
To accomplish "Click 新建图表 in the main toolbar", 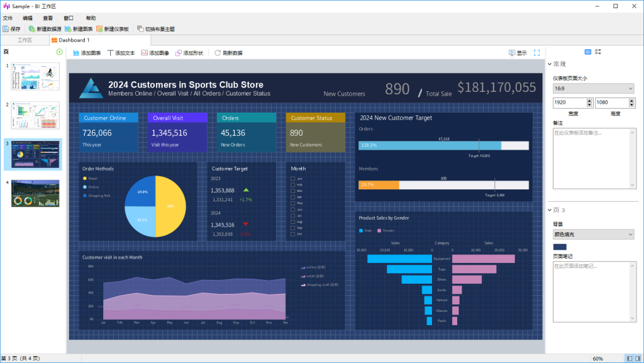I will click(79, 29).
